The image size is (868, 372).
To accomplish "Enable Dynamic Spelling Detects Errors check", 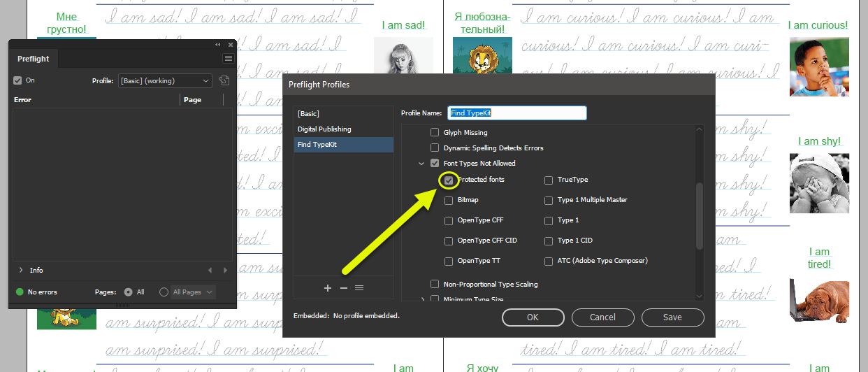I will [435, 148].
